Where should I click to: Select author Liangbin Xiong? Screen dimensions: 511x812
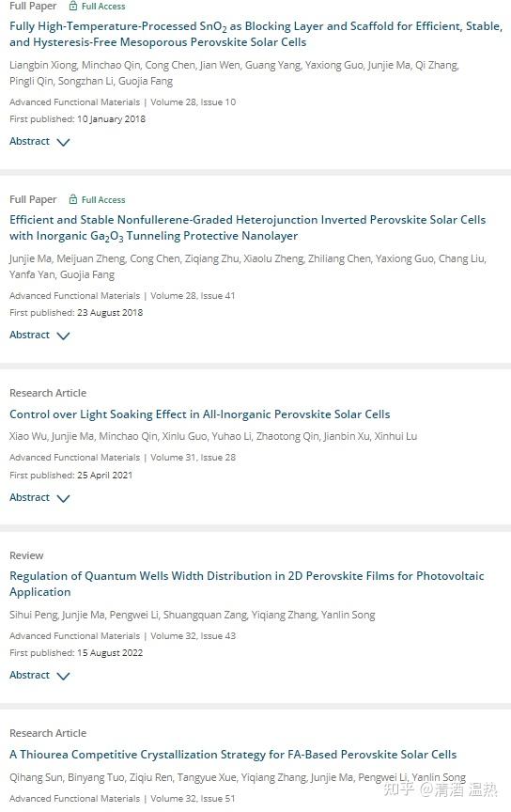click(x=43, y=65)
